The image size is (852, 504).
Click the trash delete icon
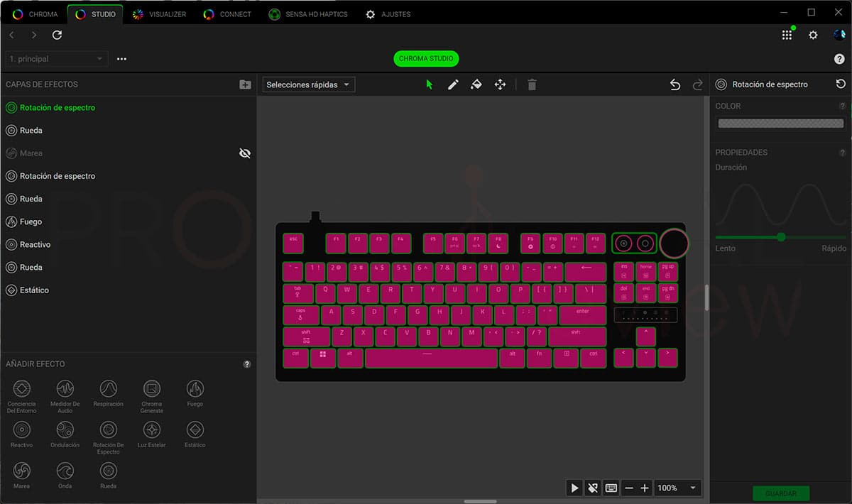[532, 84]
